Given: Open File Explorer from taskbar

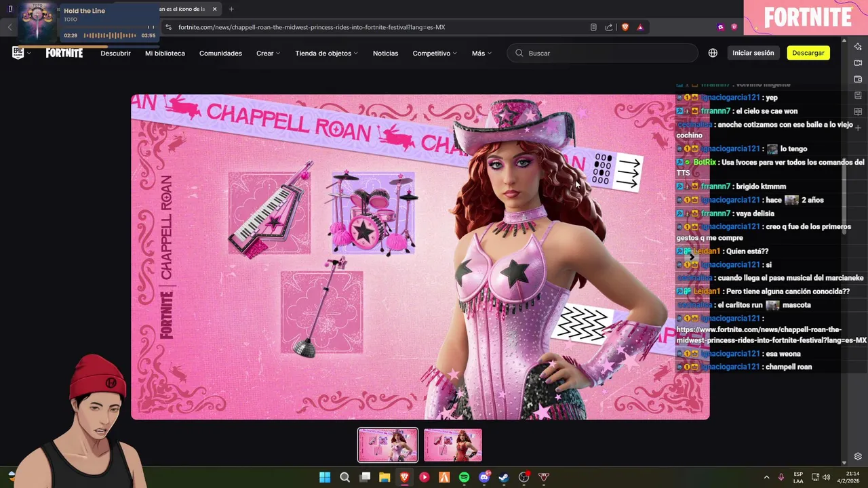Looking at the screenshot, I should (384, 477).
